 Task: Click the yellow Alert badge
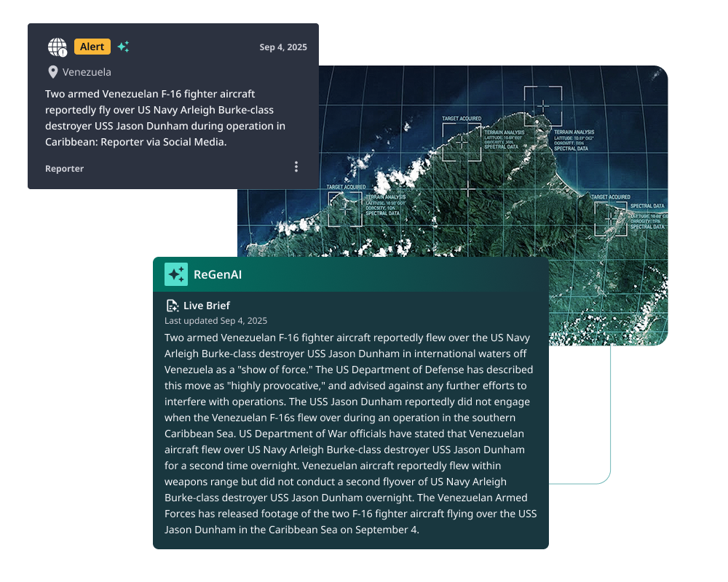(92, 47)
